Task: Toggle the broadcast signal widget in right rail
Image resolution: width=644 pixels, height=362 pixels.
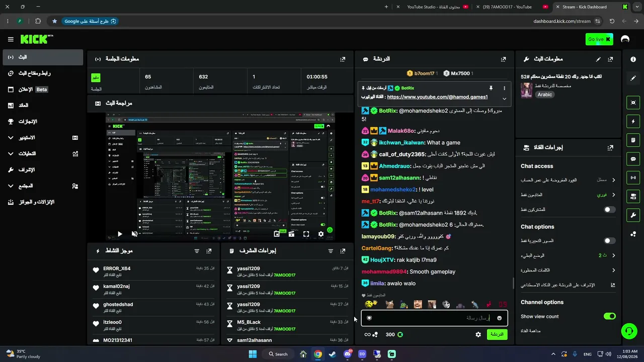Action: click(633, 177)
